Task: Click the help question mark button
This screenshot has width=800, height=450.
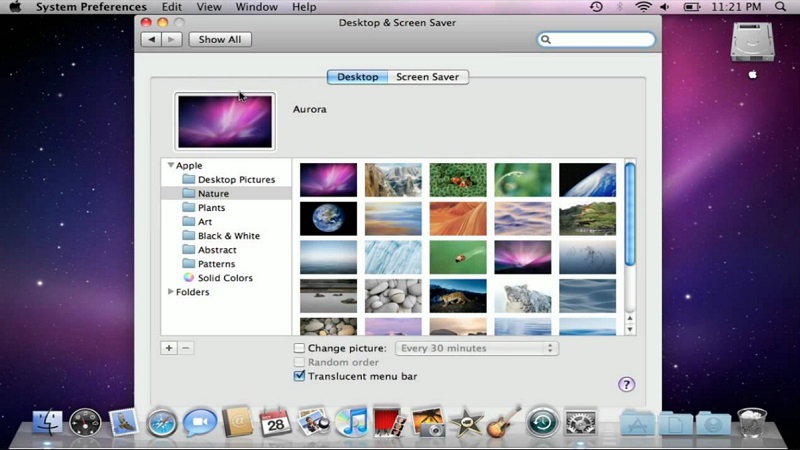Action: (626, 384)
